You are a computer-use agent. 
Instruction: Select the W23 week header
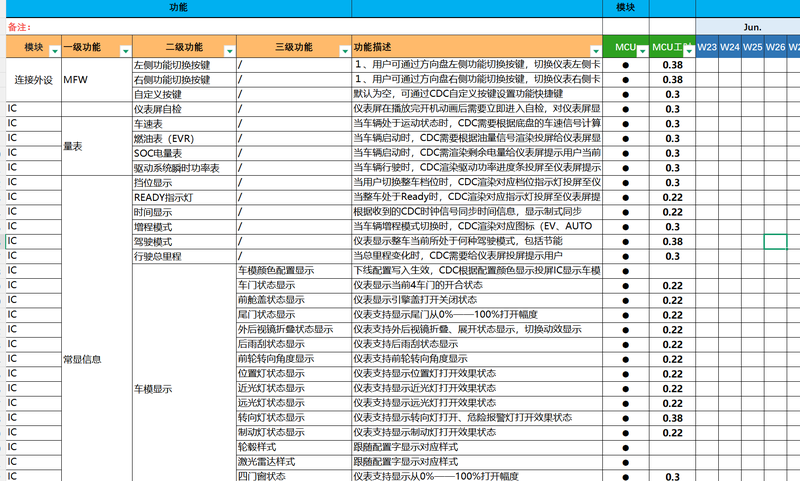[x=707, y=47]
